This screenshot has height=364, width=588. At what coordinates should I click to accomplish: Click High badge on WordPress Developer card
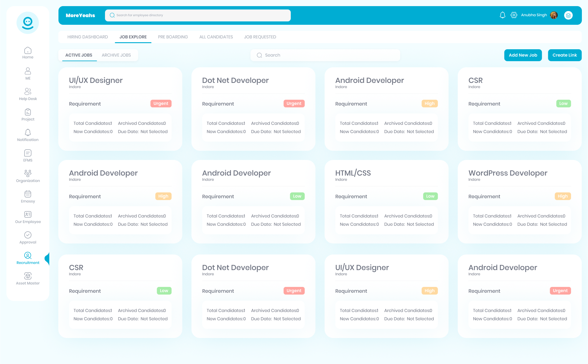tap(563, 196)
